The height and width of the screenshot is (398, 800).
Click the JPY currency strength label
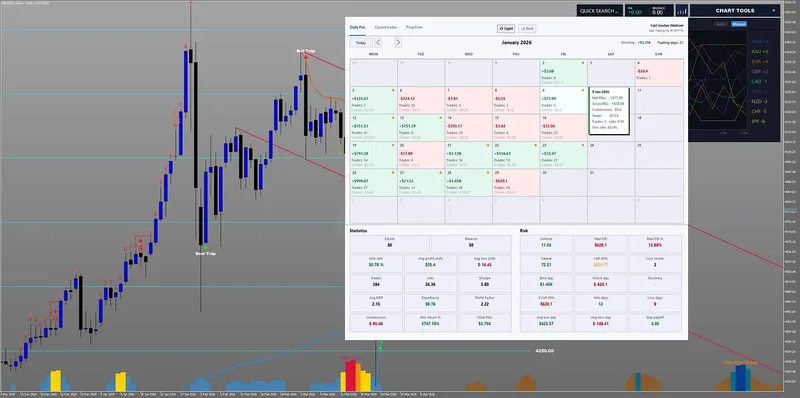coord(760,121)
